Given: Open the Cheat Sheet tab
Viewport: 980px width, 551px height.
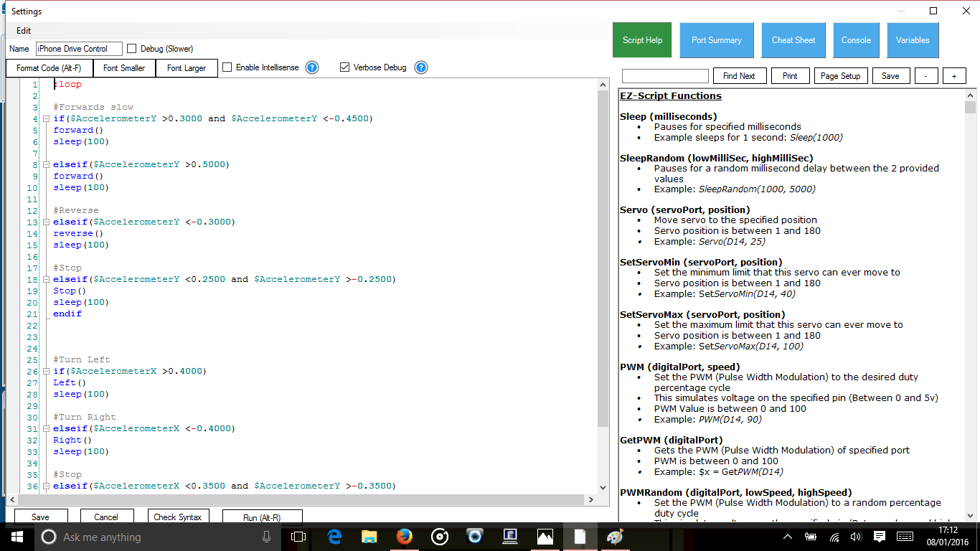Looking at the screenshot, I should click(x=793, y=40).
